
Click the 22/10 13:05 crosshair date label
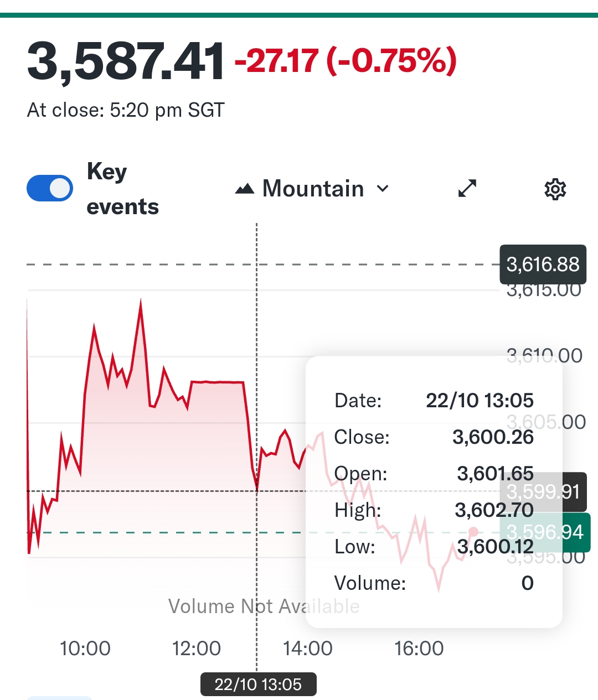pyautogui.click(x=258, y=685)
